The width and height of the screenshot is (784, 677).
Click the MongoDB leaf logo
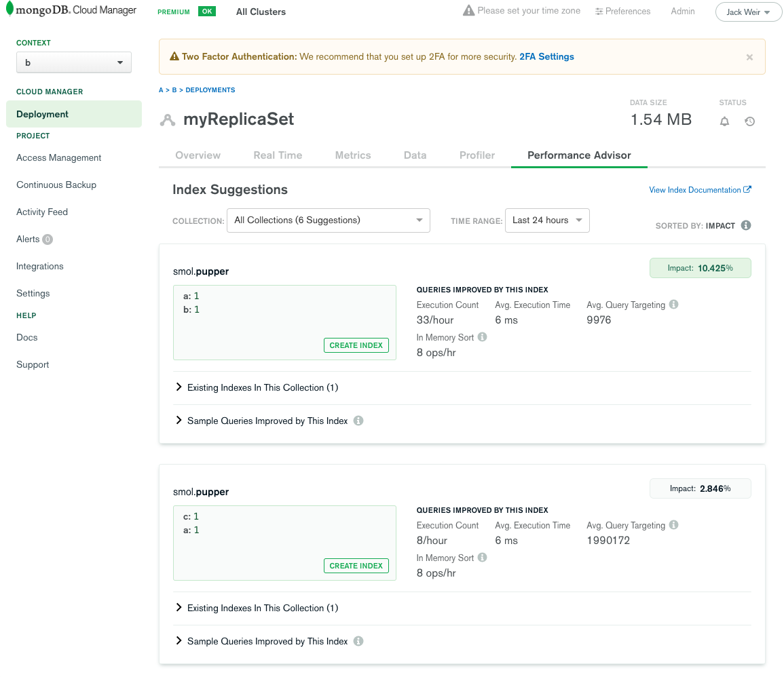[10, 9]
